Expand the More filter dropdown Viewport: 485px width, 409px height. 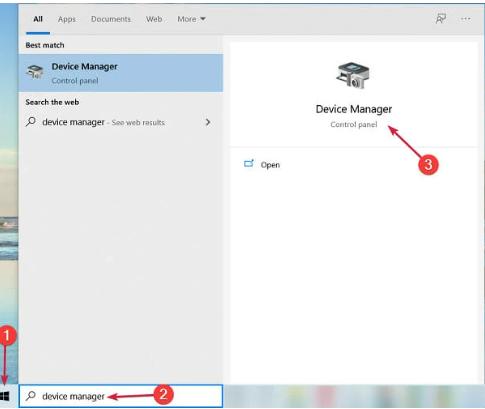point(191,19)
